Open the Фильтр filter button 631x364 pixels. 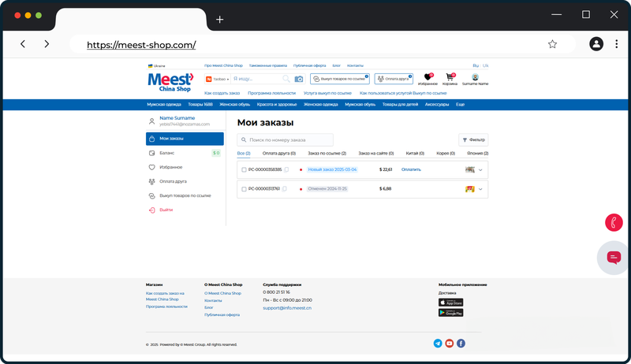click(x=474, y=139)
